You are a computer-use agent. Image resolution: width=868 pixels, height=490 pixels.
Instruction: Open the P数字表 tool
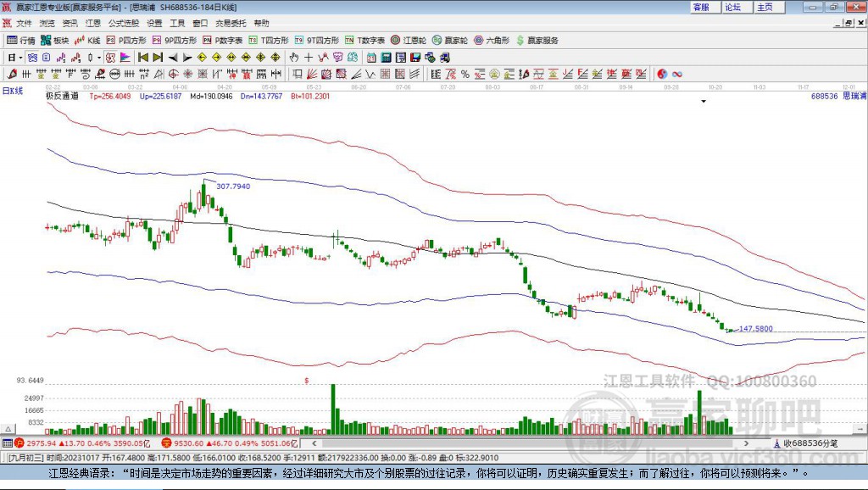point(223,40)
